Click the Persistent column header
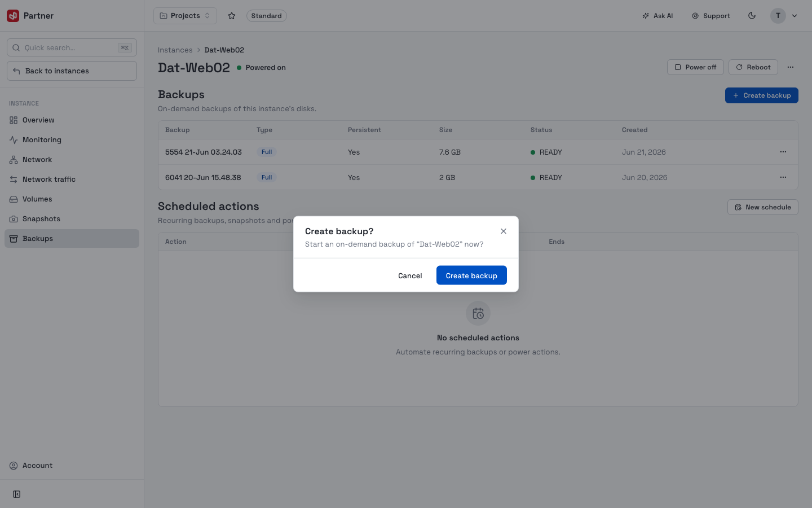The width and height of the screenshot is (812, 508). [364, 130]
